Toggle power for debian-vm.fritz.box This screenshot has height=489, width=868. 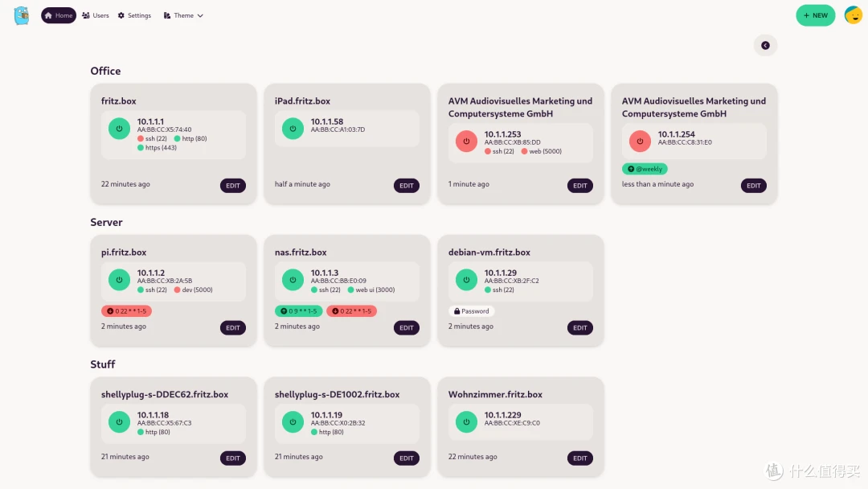click(x=465, y=281)
